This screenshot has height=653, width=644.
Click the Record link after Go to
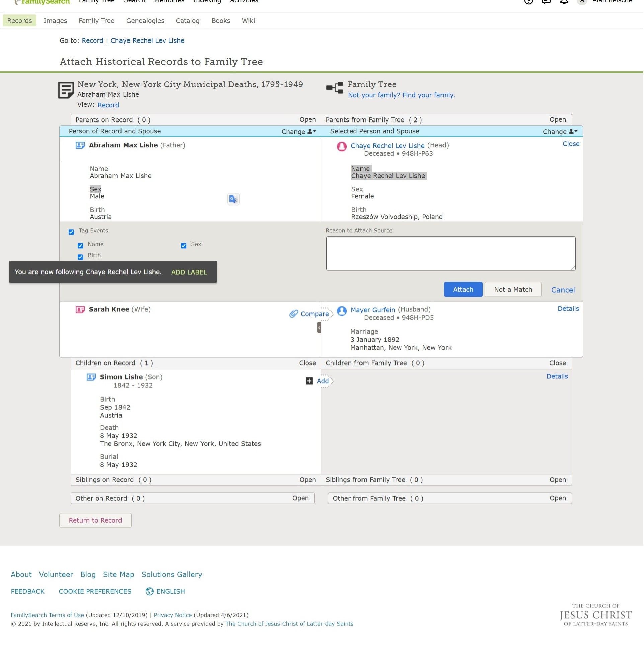(93, 40)
